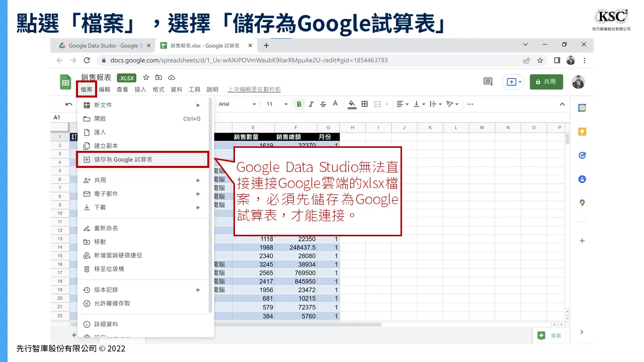Screen dimensions: 644x362
Task: Select 開啟 from the file menu
Action: pyautogui.click(x=143, y=119)
